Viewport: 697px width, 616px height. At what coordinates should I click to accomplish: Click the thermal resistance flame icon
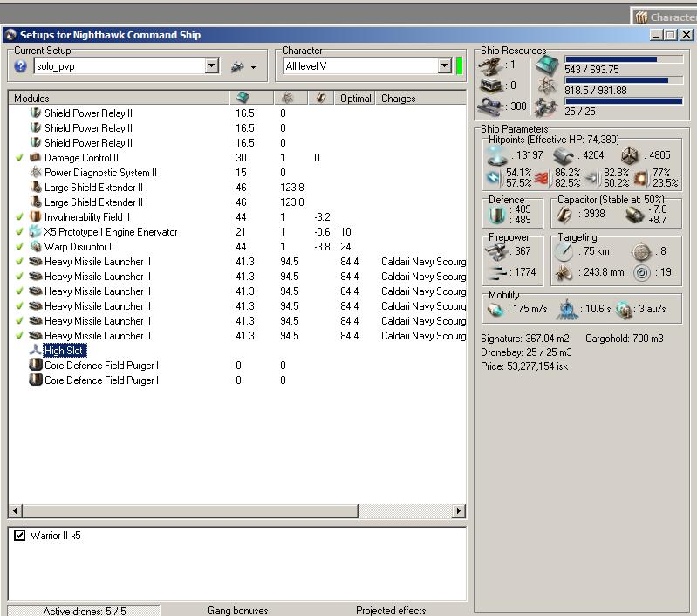(543, 178)
